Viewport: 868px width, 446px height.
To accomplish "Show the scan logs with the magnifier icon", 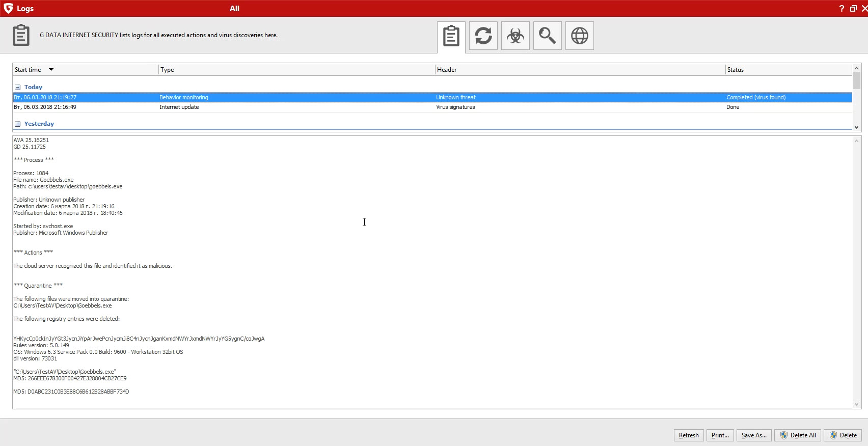I will click(548, 36).
